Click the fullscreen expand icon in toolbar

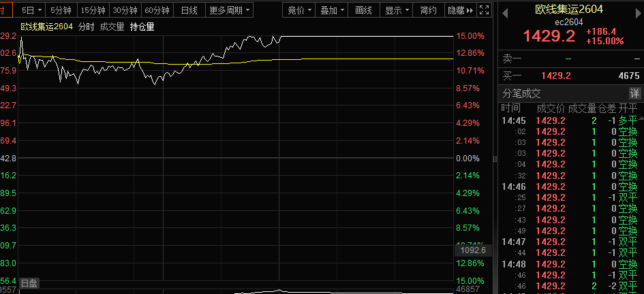click(x=485, y=10)
